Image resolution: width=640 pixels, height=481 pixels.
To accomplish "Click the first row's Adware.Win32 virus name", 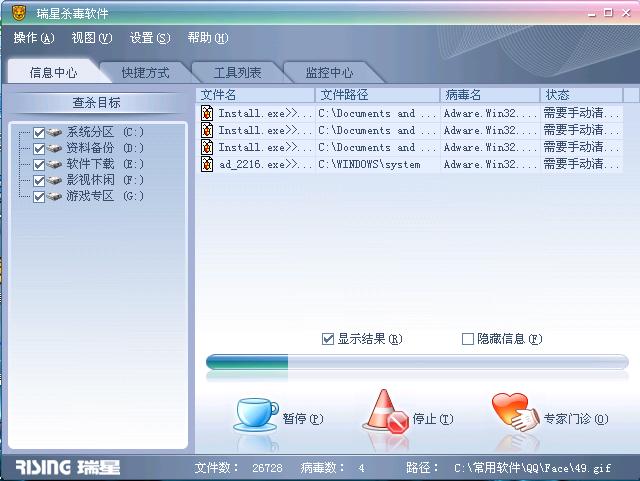I will [x=490, y=113].
